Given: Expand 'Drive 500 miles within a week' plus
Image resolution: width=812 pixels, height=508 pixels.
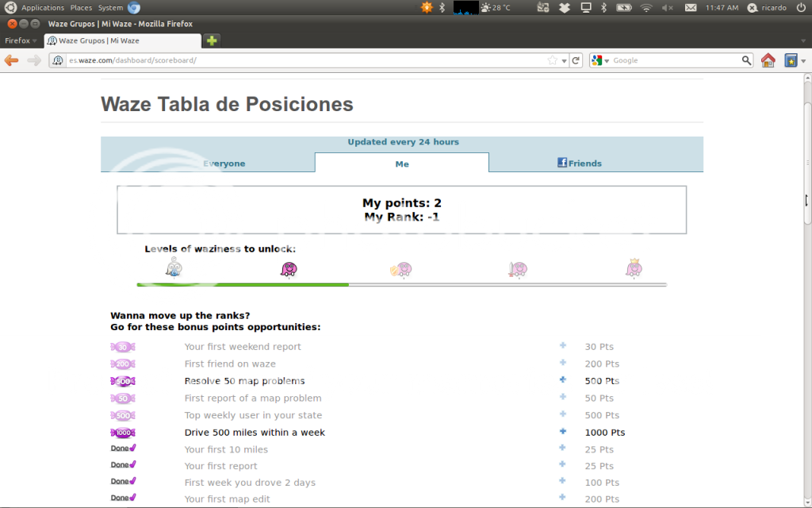Looking at the screenshot, I should (x=563, y=431).
